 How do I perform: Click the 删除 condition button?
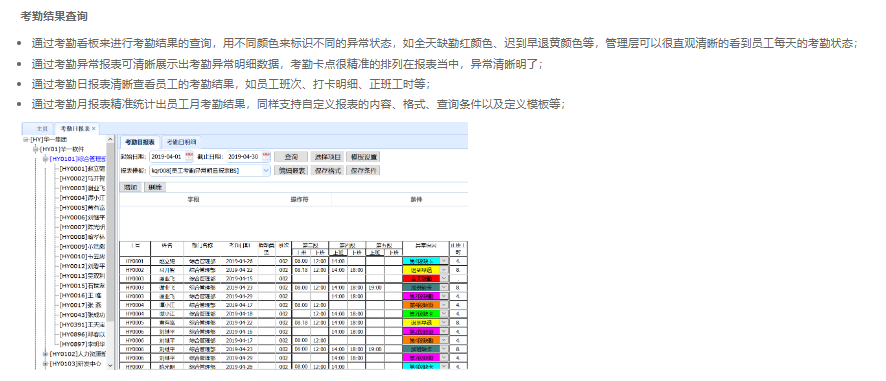click(x=154, y=187)
